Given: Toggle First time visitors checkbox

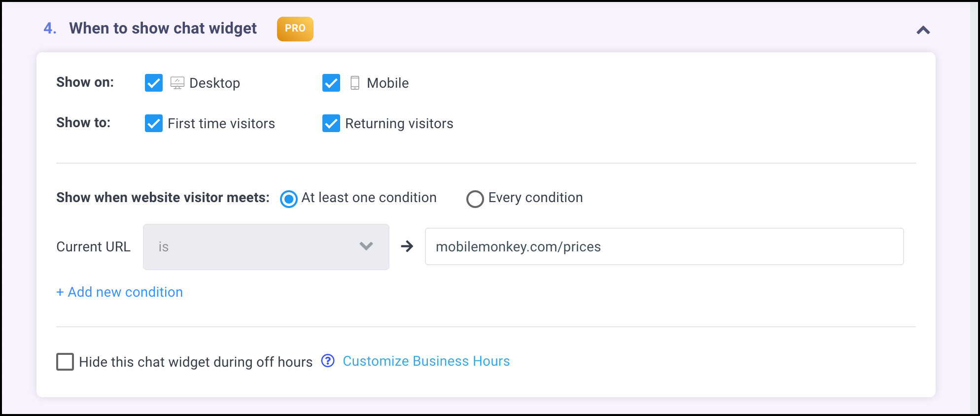Looking at the screenshot, I should [154, 123].
